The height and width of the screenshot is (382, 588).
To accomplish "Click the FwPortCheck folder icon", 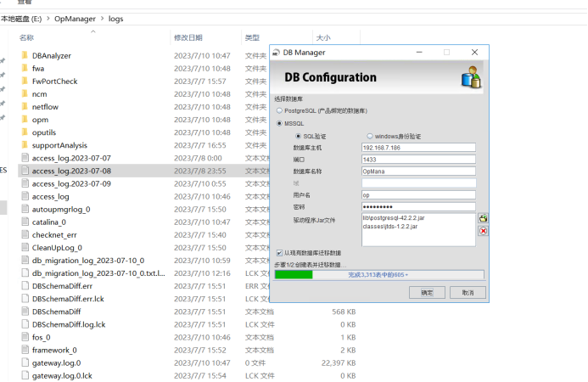I will (25, 81).
